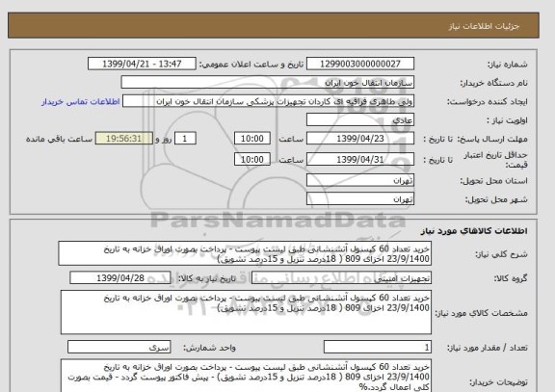Screen dimensions: 555x392
Task: Click the تعداد / مقدار مورد نیاز label
Action: point(487,348)
